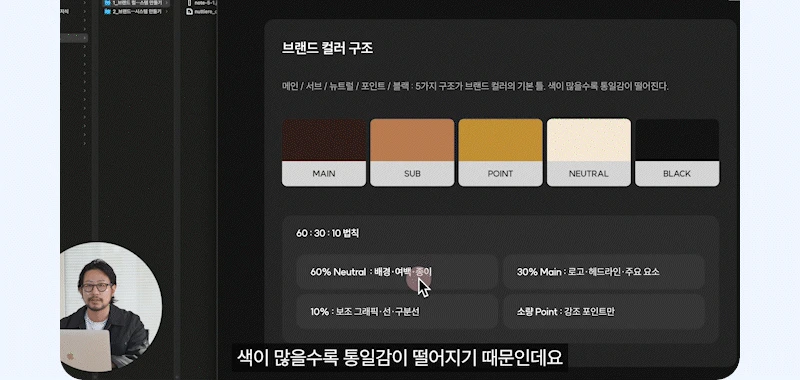This screenshot has width=800, height=380.
Task: Click the '60% Neutral : 배경·여백·종이' card
Action: click(x=397, y=272)
